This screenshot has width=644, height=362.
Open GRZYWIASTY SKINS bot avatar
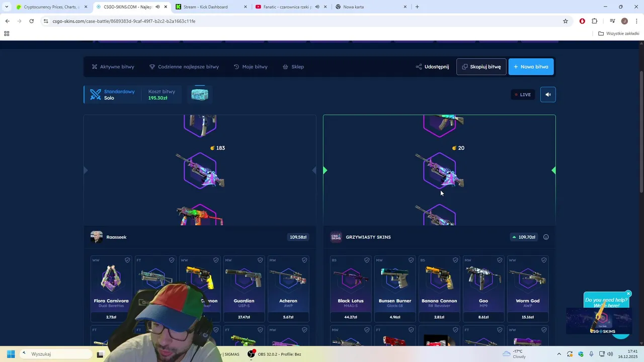tap(336, 237)
